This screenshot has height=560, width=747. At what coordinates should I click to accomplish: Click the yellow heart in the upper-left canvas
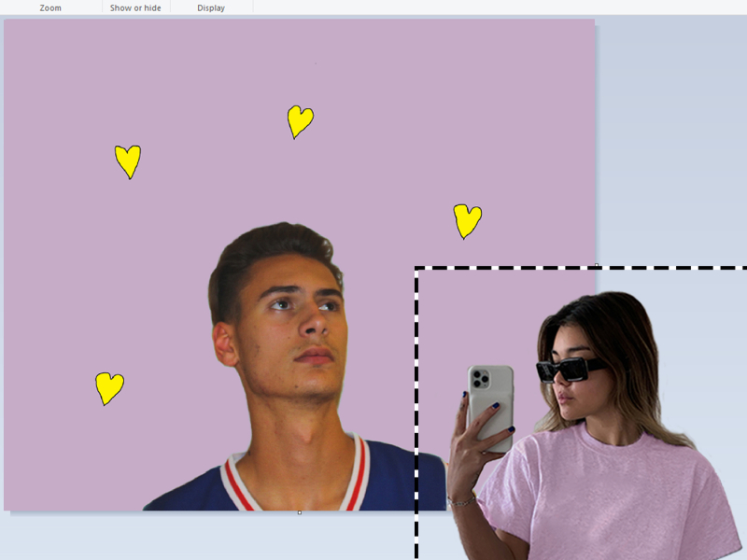127,160
